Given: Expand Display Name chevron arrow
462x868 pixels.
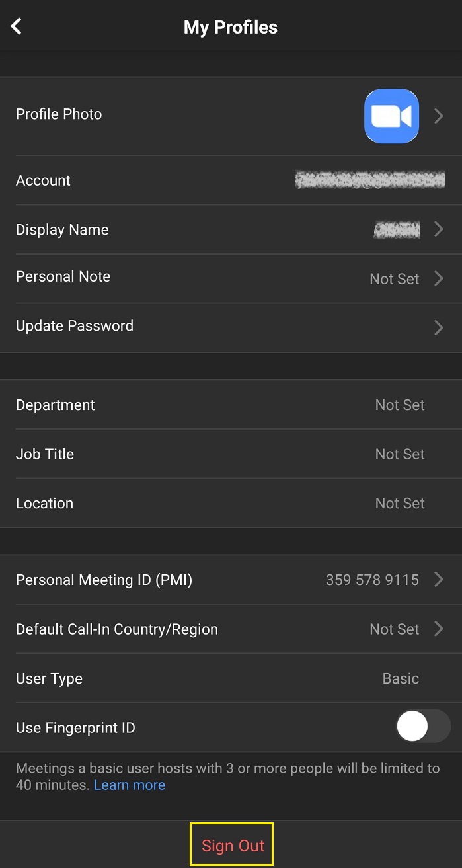Looking at the screenshot, I should (439, 229).
